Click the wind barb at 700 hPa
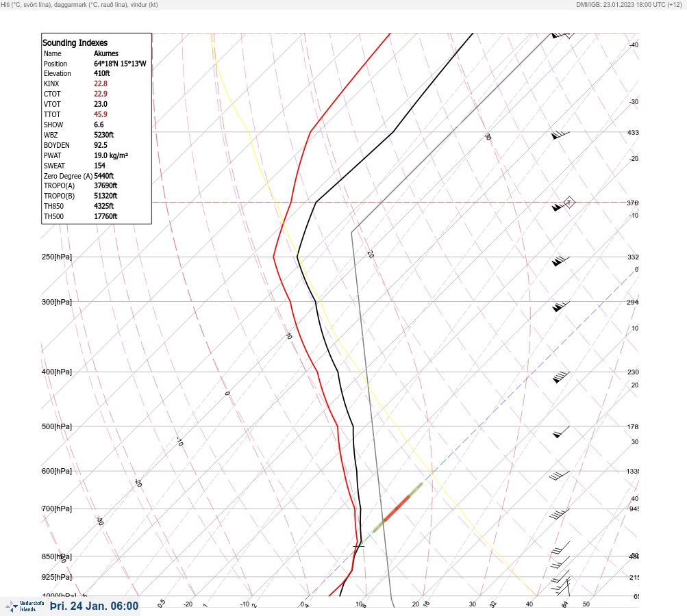Viewport: 687px width, 616px height. pos(560,514)
